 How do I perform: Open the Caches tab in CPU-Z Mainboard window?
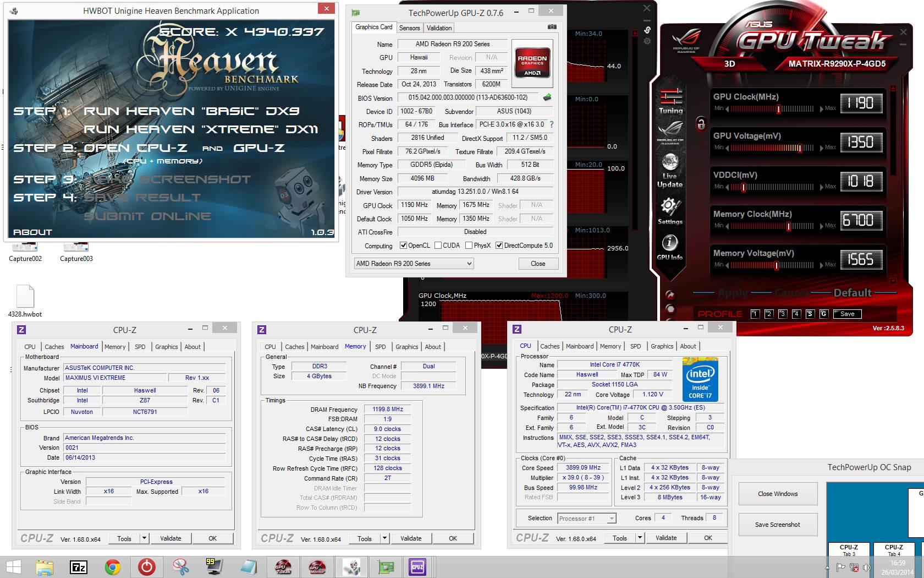coord(54,347)
